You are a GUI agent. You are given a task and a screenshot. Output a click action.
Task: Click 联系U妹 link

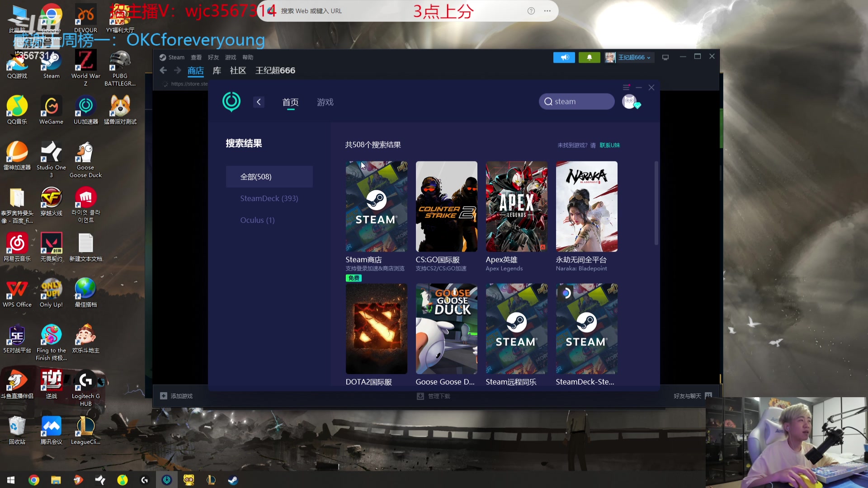click(x=610, y=145)
